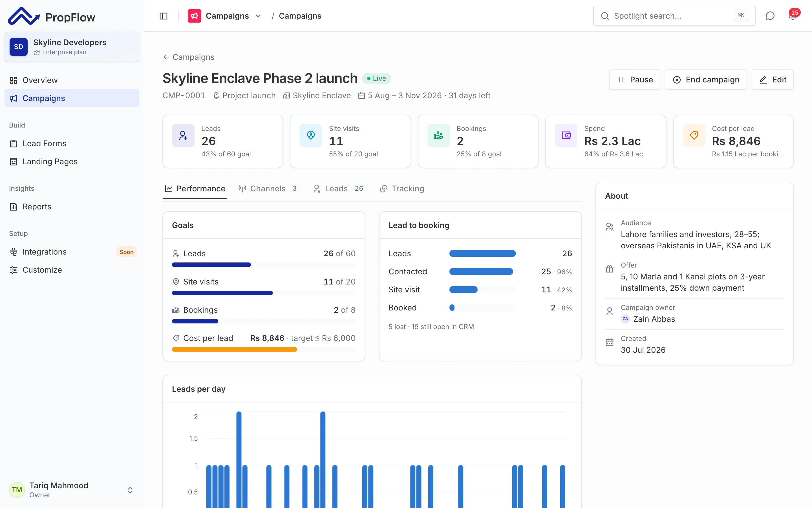Viewport: 812px width, 508px height.
Task: Open the chat messages icon
Action: click(770, 16)
